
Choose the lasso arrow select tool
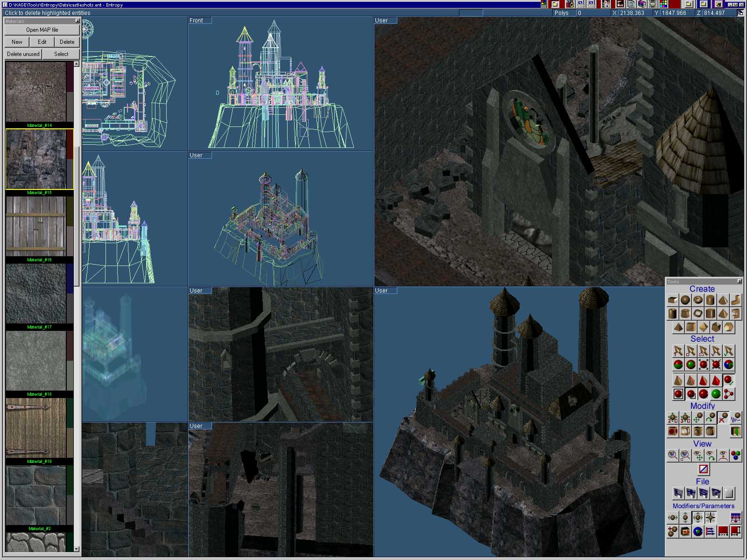coord(704,351)
